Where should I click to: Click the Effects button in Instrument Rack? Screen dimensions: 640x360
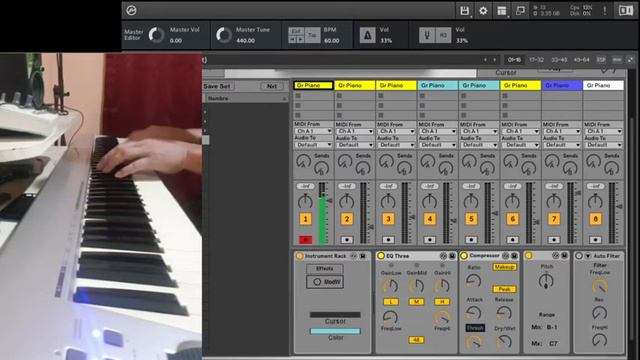coord(325,269)
